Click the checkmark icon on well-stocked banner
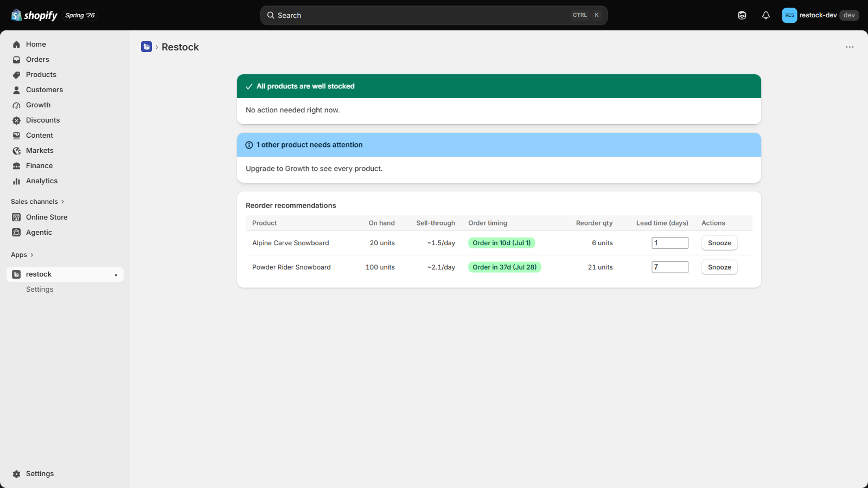 click(x=249, y=86)
